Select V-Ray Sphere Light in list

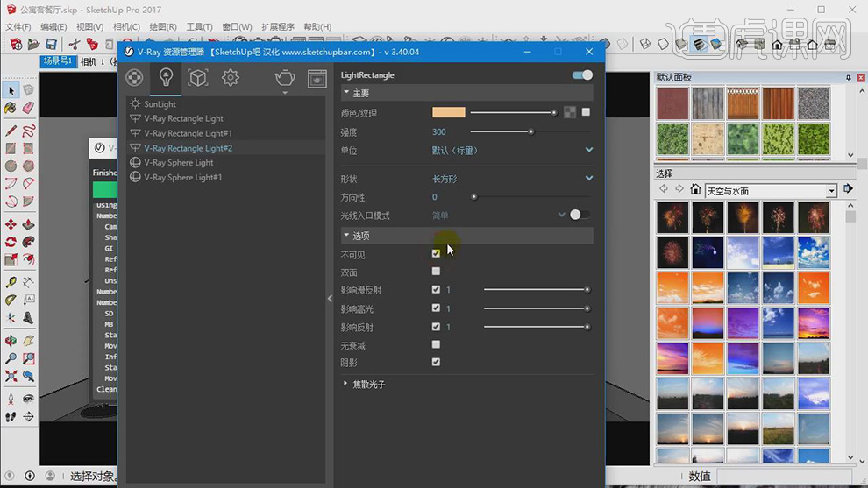tap(226, 162)
